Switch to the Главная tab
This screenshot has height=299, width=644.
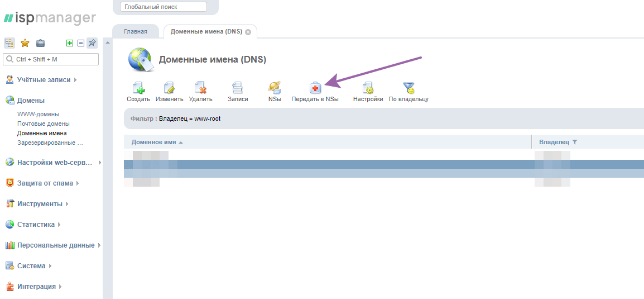136,32
